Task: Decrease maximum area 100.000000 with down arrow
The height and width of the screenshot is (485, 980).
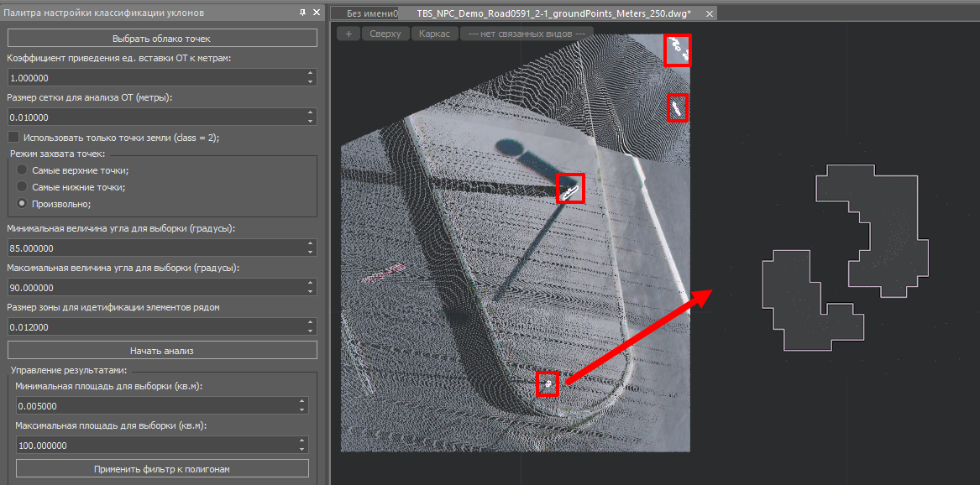Action: click(x=302, y=450)
